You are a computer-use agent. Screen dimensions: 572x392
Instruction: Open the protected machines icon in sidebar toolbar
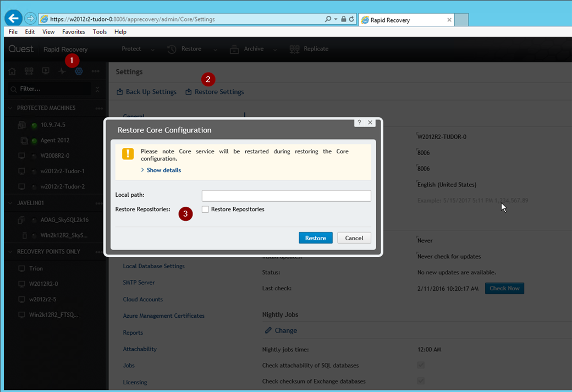click(29, 71)
